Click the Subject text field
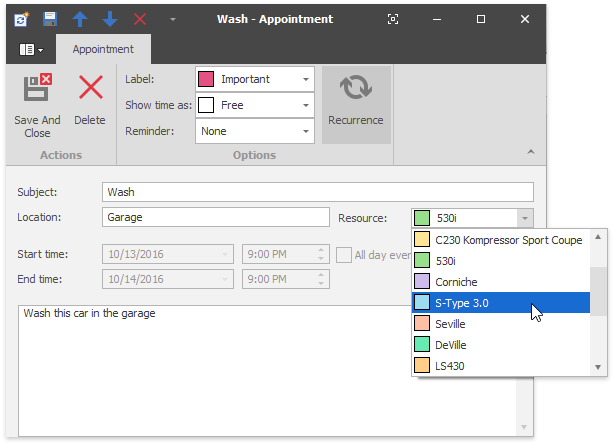This screenshot has height=445, width=616. click(317, 192)
